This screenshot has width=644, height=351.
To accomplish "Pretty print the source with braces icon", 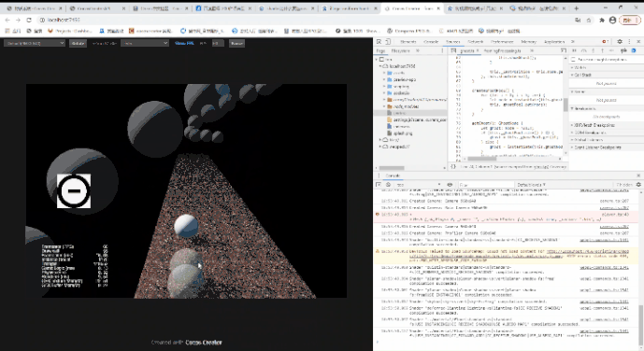I will click(x=453, y=166).
